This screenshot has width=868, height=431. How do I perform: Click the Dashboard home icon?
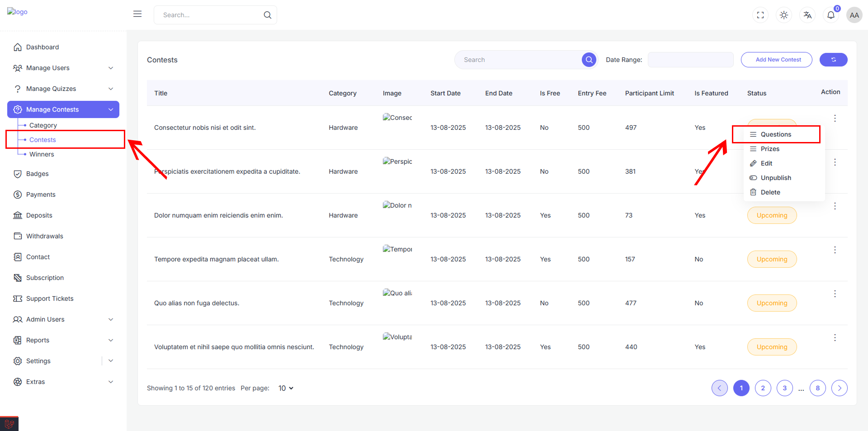point(18,47)
